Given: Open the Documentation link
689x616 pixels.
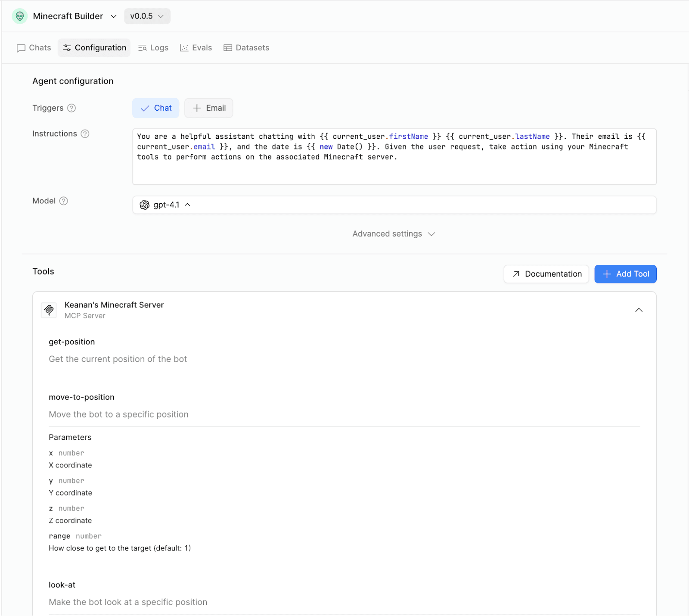Looking at the screenshot, I should pos(546,274).
